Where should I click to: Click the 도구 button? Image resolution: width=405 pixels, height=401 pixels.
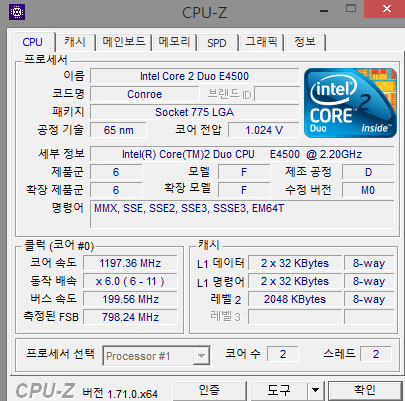(x=279, y=390)
